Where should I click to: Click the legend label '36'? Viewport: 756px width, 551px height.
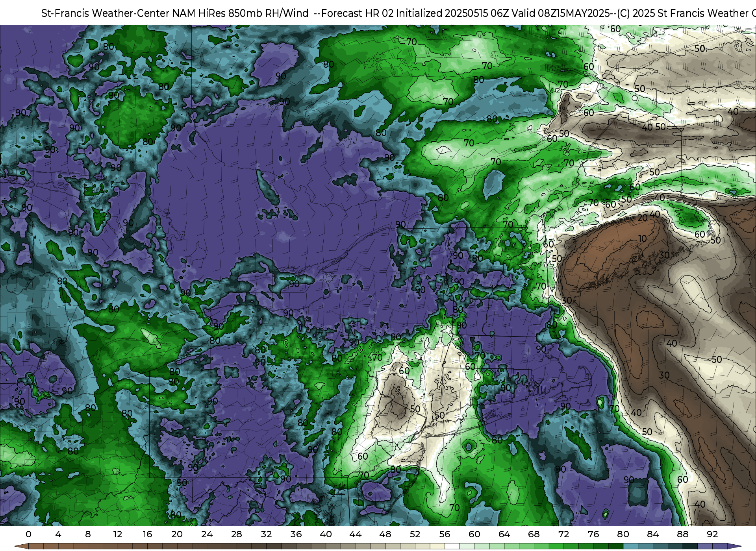point(296,534)
